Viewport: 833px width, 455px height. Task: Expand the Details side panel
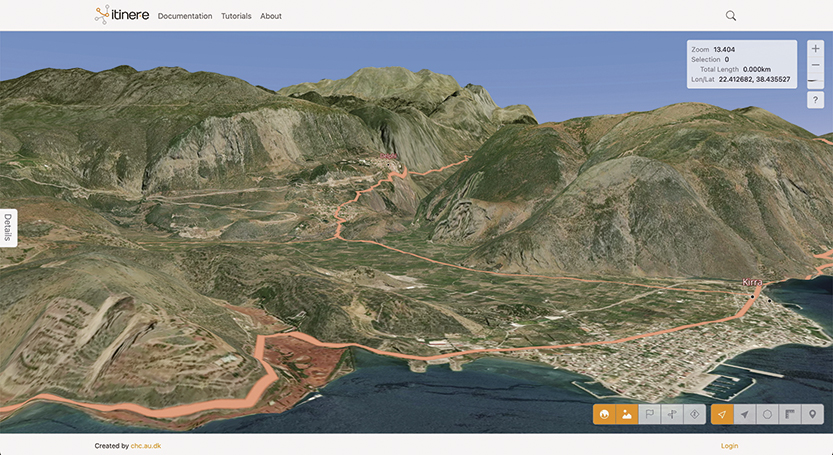pyautogui.click(x=8, y=227)
